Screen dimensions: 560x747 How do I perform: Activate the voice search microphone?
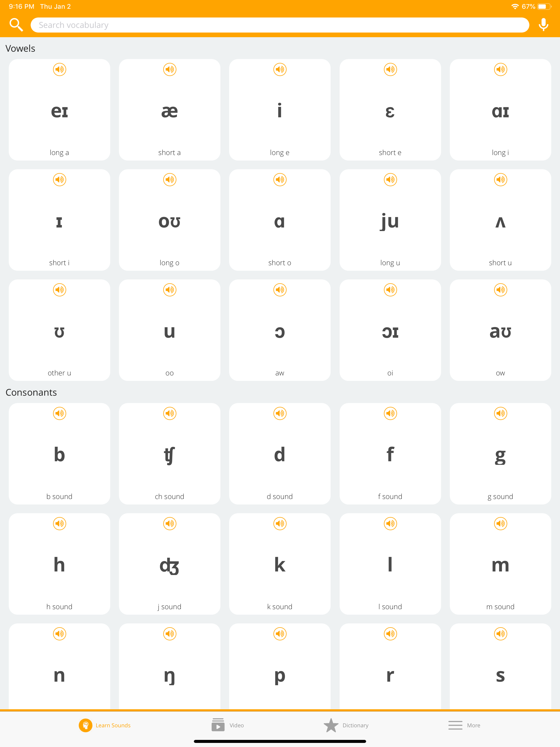point(543,25)
